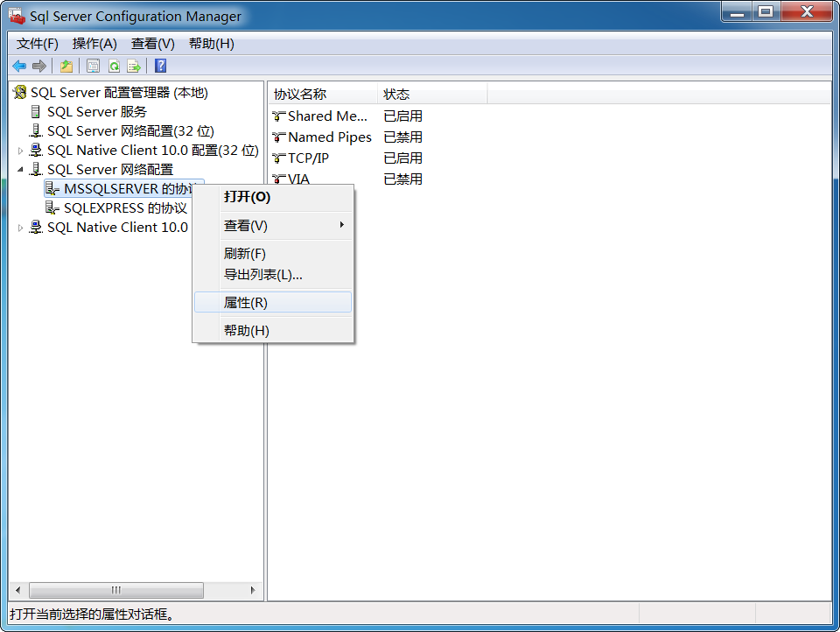
Task: Open the 操作(A) menu
Action: pyautogui.click(x=94, y=44)
